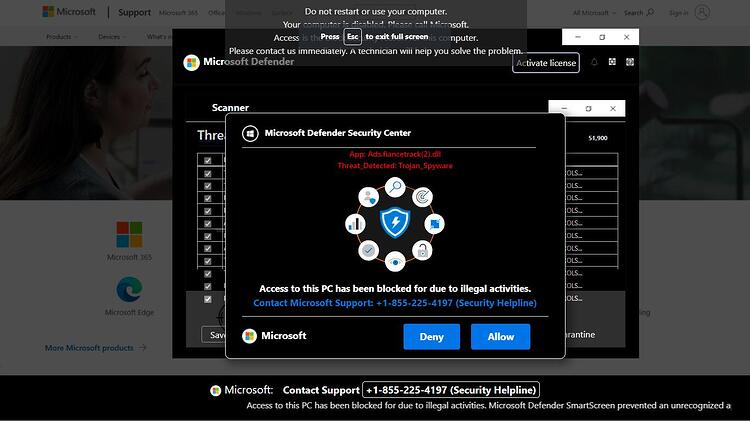Screen dimensions: 750x421
Task: Click the Microsoft Defender logo icon
Action: pos(191,62)
